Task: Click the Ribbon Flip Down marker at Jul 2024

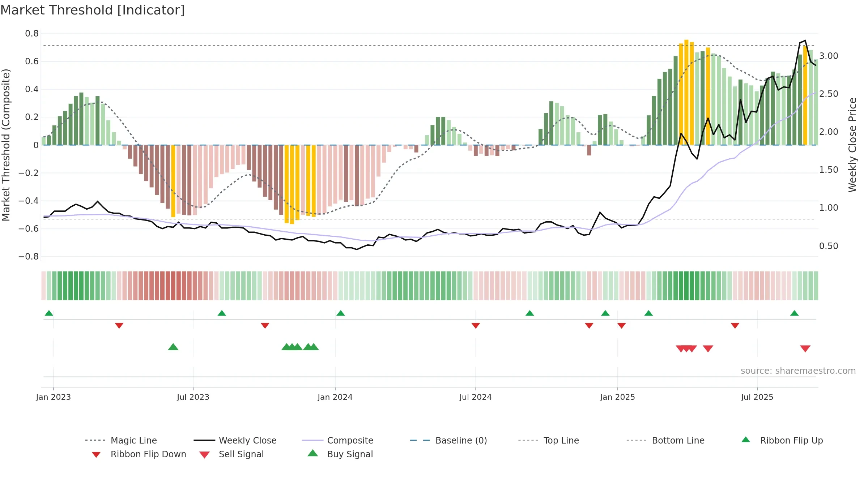Action: 476,325
